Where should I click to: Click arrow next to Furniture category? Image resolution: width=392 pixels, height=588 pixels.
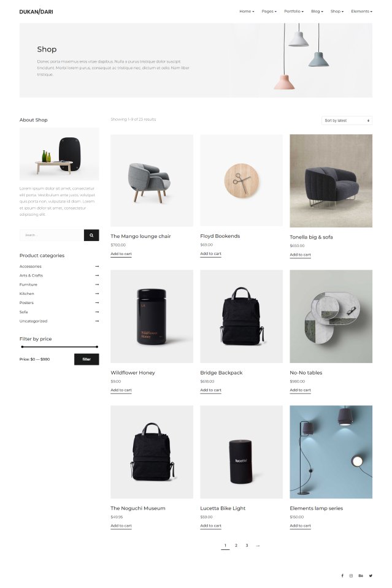coord(97,284)
